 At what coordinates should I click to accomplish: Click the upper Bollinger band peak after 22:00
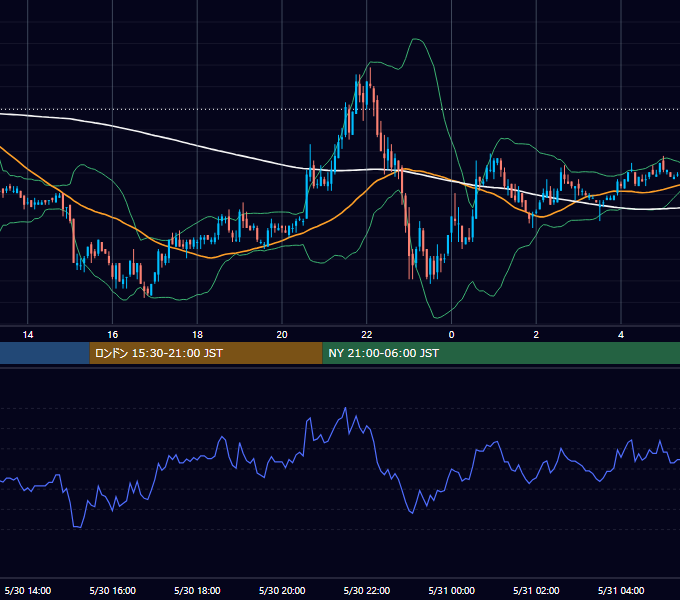click(417, 39)
